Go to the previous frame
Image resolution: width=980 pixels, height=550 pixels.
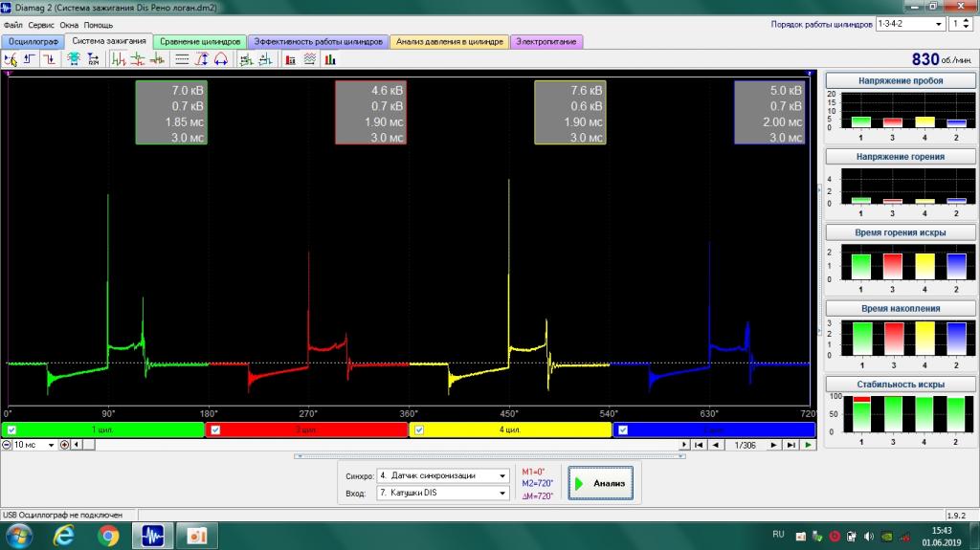pyautogui.click(x=716, y=445)
